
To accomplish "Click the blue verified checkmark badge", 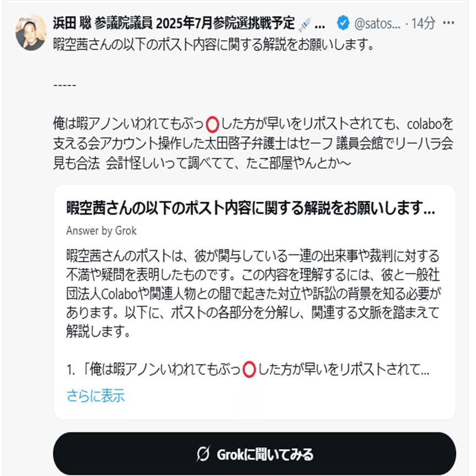I will (x=343, y=23).
